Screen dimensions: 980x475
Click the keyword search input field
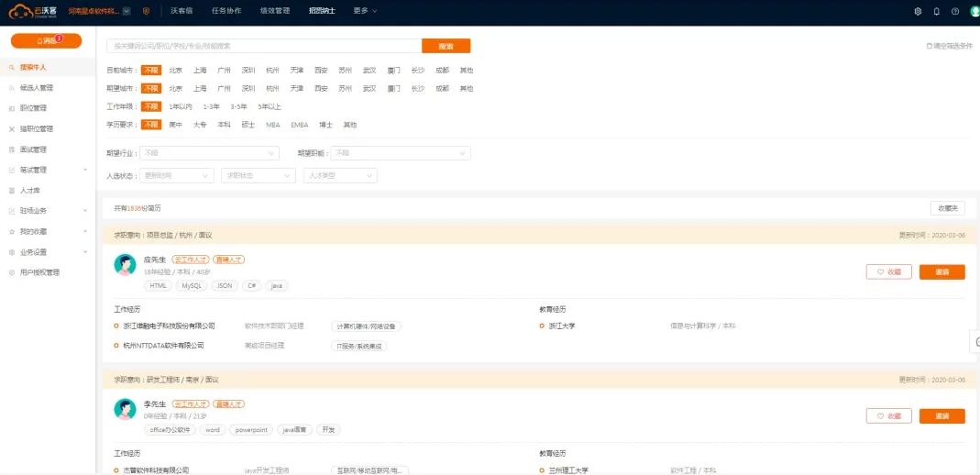(x=264, y=46)
